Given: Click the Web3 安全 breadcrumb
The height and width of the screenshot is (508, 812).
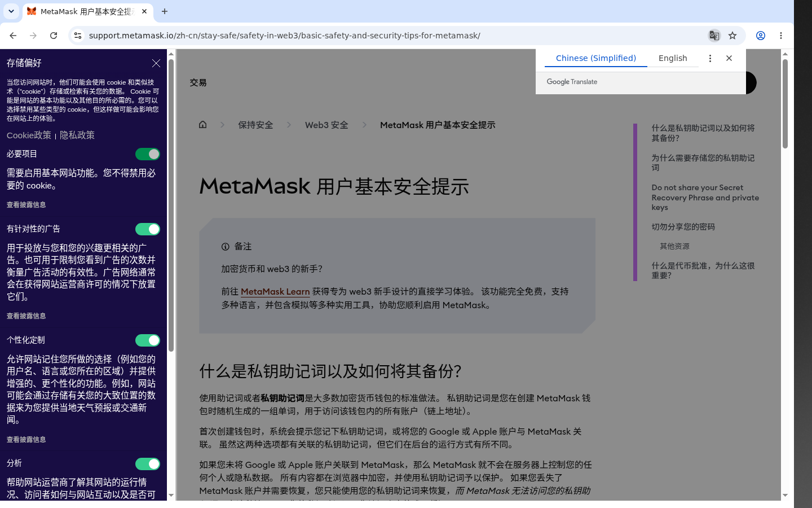Looking at the screenshot, I should [x=326, y=125].
